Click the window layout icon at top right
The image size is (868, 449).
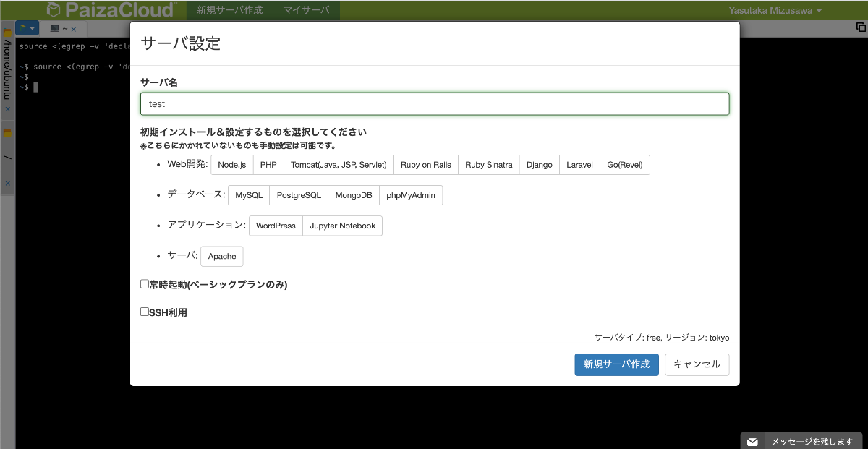point(861,27)
